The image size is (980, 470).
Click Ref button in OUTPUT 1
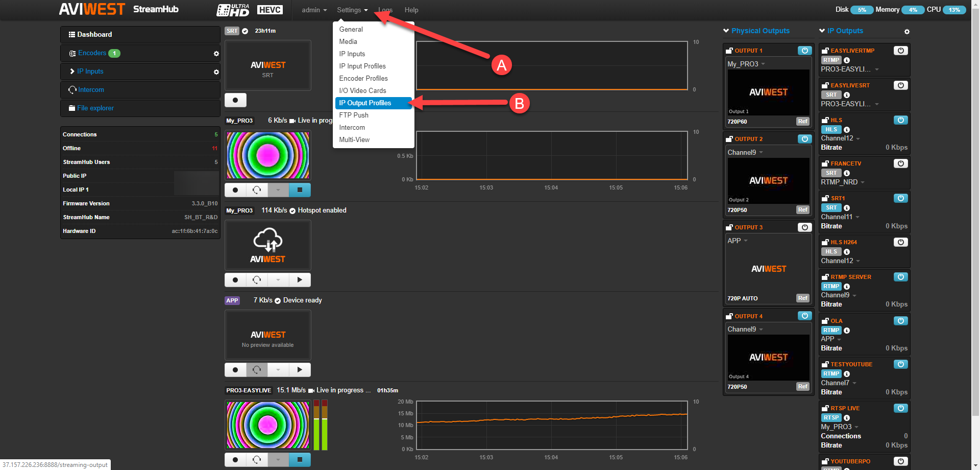pyautogui.click(x=803, y=122)
